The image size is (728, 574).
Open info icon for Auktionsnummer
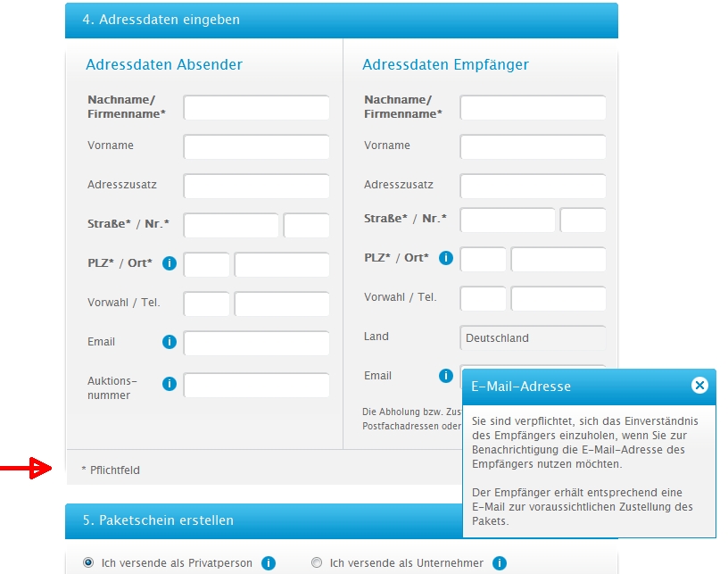pos(170,384)
